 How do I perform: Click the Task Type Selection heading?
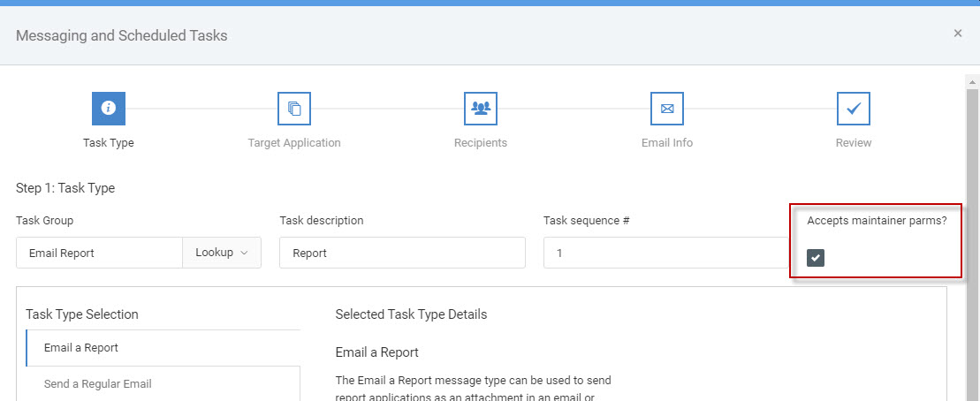(82, 314)
